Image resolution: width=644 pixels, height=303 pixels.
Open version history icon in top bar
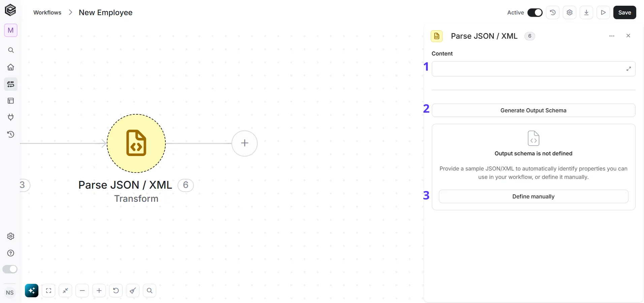point(553,12)
